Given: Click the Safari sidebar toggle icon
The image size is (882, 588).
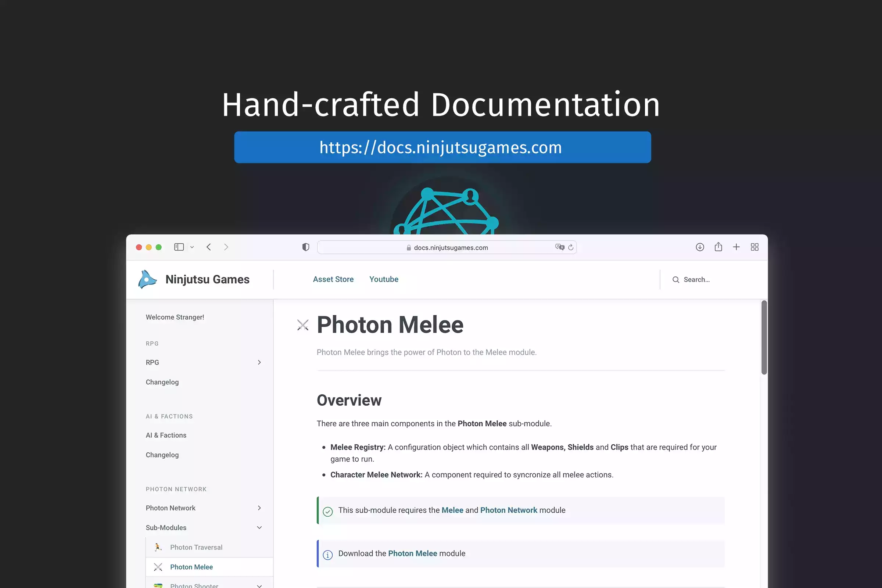Looking at the screenshot, I should [179, 247].
